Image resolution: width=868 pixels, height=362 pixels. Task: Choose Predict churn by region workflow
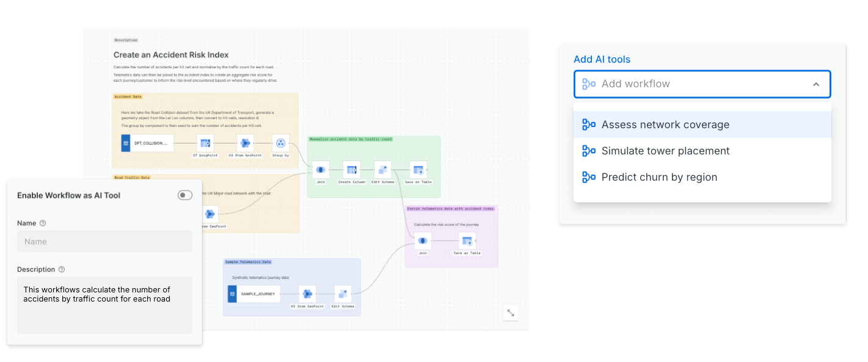(x=702, y=177)
